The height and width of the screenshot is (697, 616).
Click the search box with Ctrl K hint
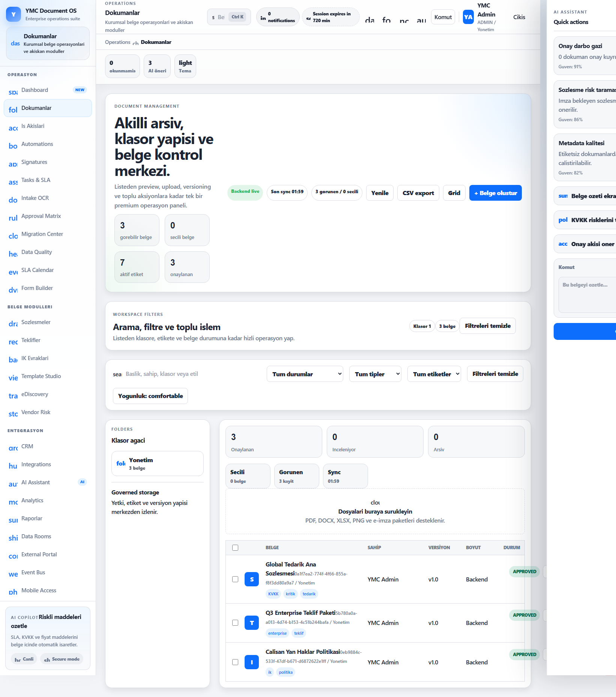(x=229, y=17)
